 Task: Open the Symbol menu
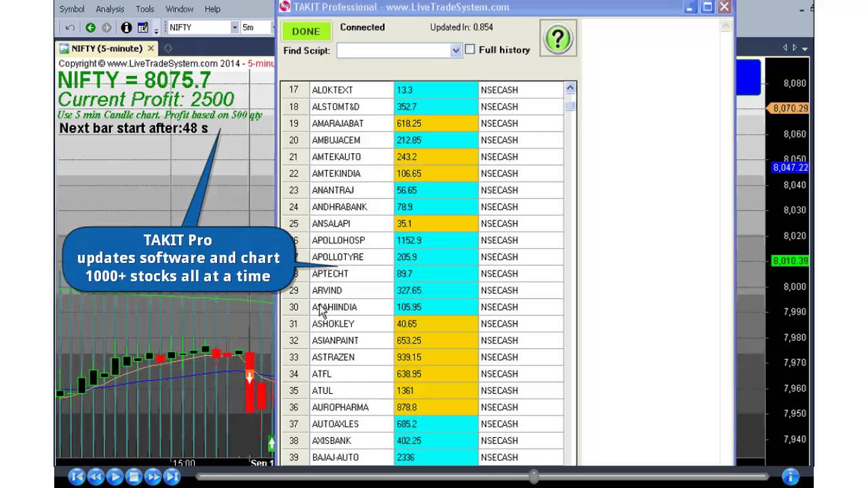[x=72, y=9]
